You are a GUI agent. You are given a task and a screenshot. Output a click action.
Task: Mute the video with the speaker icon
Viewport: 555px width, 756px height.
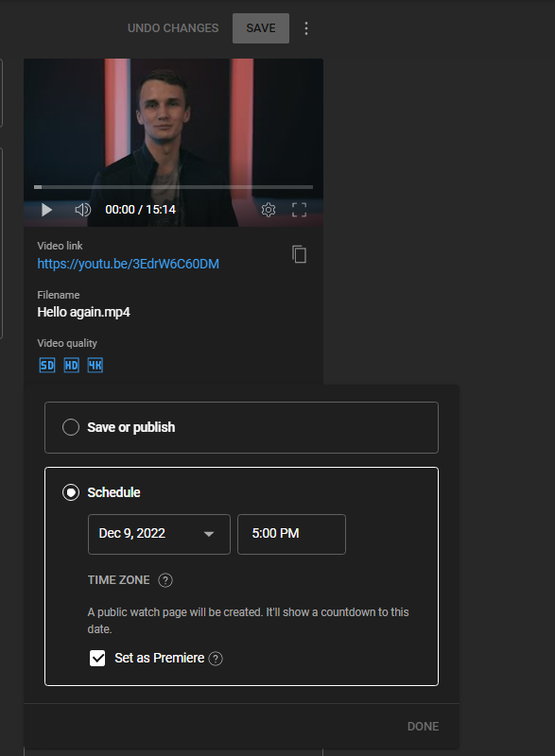tap(82, 210)
